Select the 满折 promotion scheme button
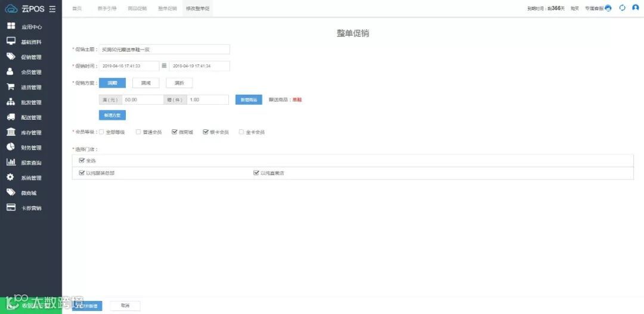 pos(179,83)
